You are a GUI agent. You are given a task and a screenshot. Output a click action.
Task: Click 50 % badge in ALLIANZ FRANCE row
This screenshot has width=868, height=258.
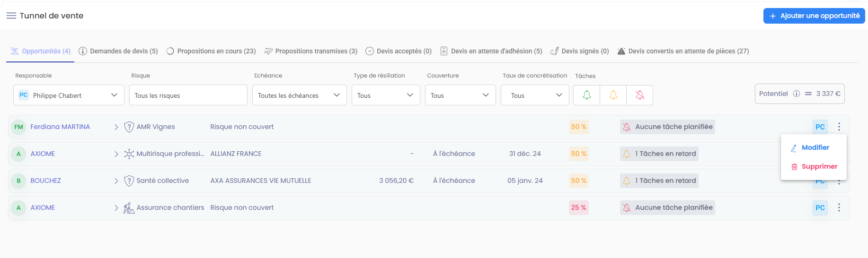[x=579, y=154]
